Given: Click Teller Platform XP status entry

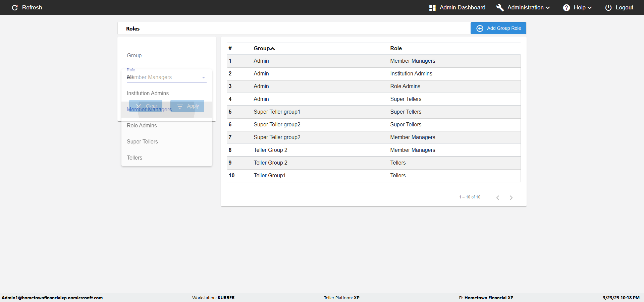Looking at the screenshot, I should 342,298.
